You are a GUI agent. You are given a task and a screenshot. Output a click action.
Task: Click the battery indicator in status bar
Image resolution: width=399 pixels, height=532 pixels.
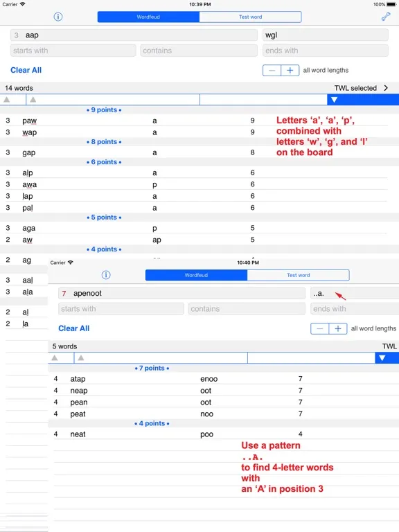391,4
